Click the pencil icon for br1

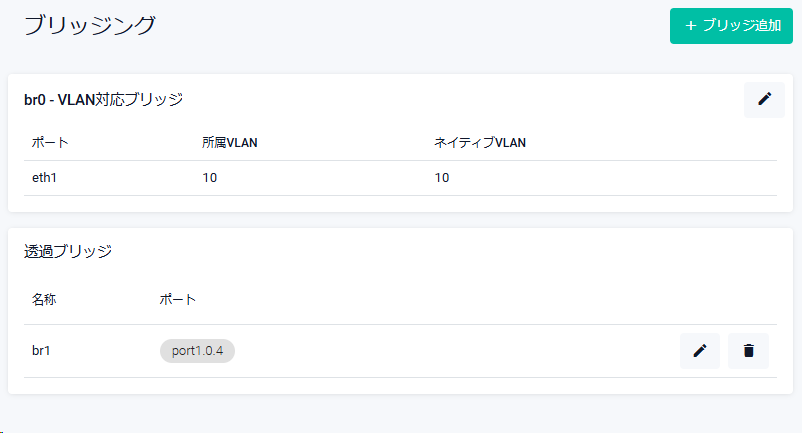[700, 351]
